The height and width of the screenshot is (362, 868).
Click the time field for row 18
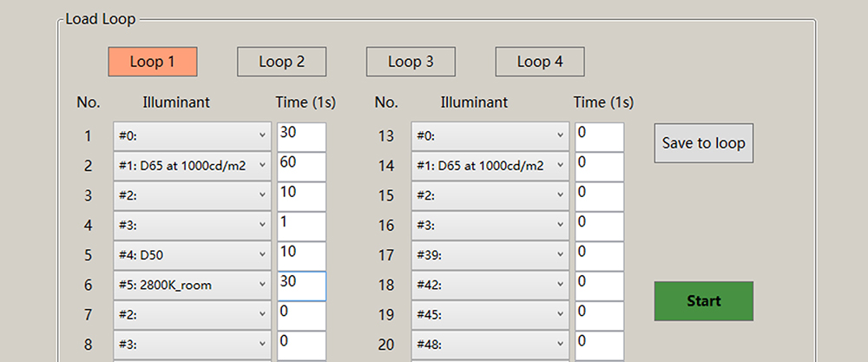(x=600, y=286)
